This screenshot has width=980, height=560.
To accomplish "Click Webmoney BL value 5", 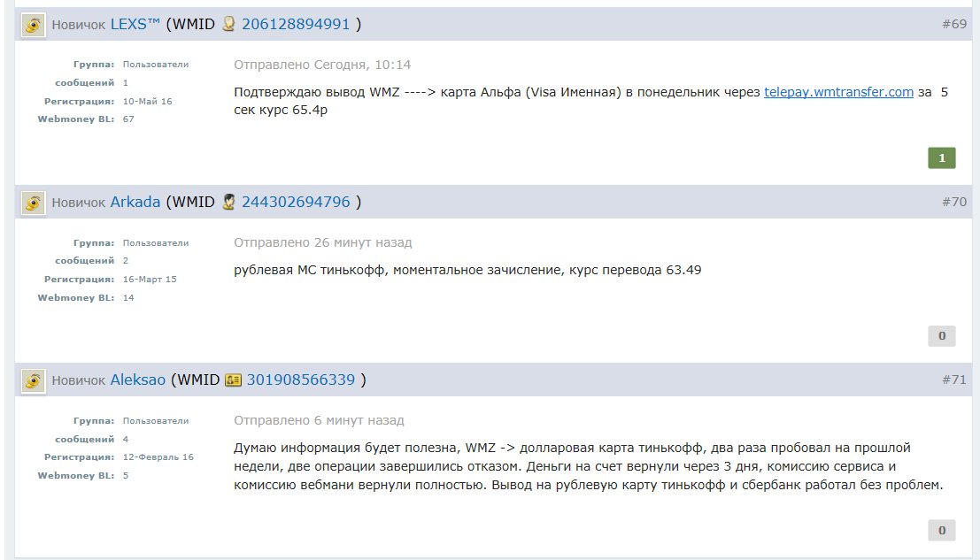I will 126,476.
